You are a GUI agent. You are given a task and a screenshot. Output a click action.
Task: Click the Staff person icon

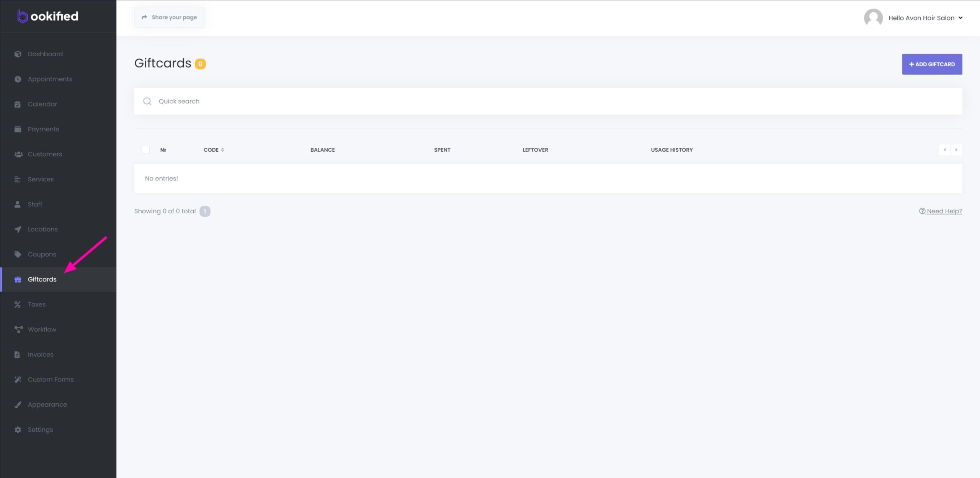(x=18, y=204)
